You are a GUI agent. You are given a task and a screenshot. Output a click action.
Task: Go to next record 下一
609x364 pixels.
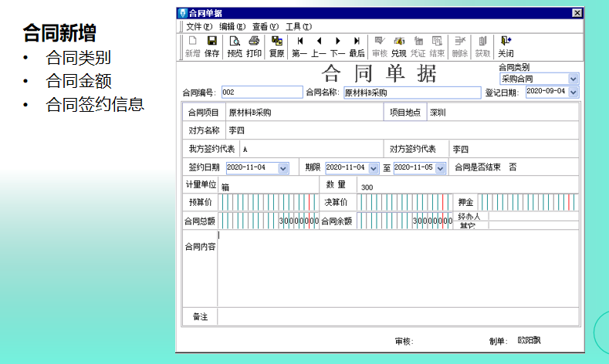(x=337, y=46)
